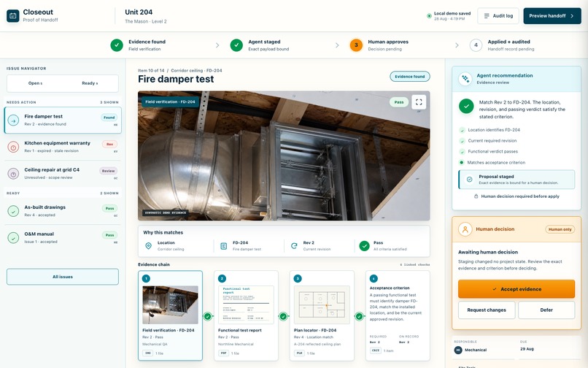Click the IMG file chip on card 1
The height and width of the screenshot is (368, 588).
(x=148, y=353)
